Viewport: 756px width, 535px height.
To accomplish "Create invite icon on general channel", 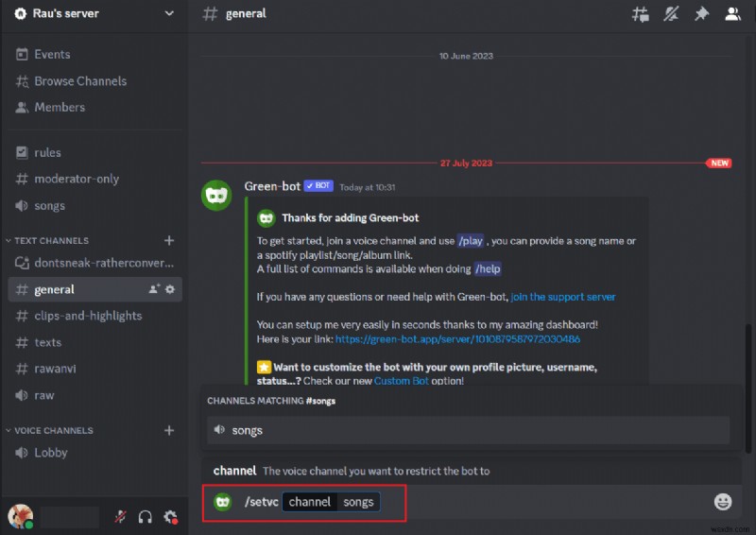I will (154, 289).
